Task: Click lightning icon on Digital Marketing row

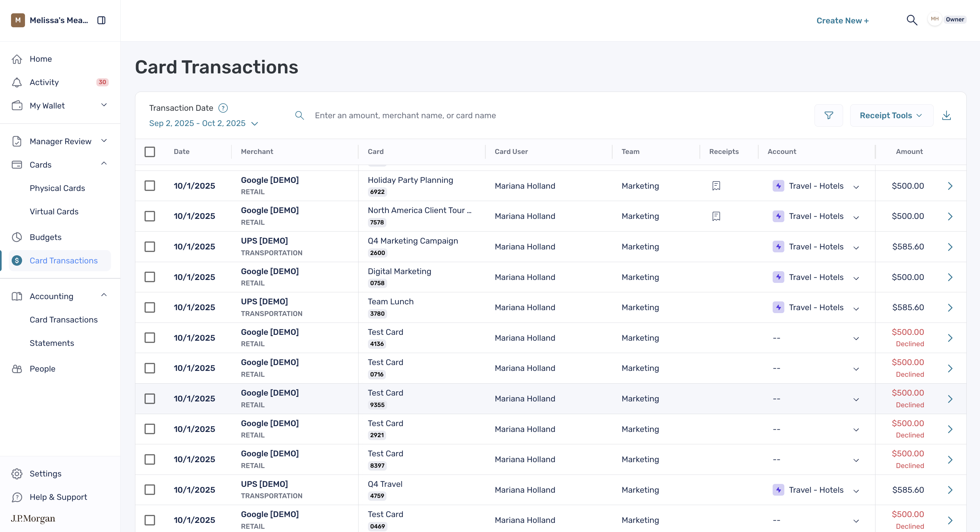Action: point(778,277)
